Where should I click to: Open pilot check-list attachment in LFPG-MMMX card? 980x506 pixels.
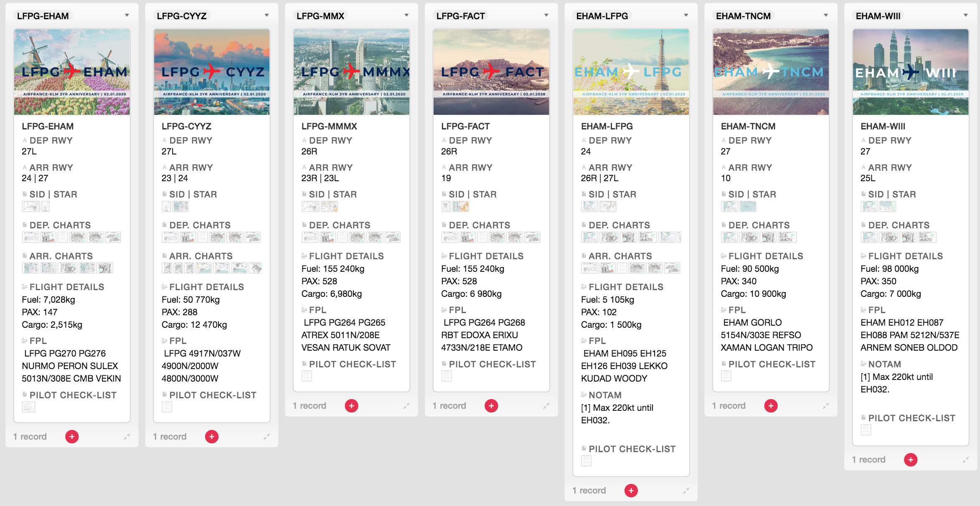pyautogui.click(x=307, y=376)
